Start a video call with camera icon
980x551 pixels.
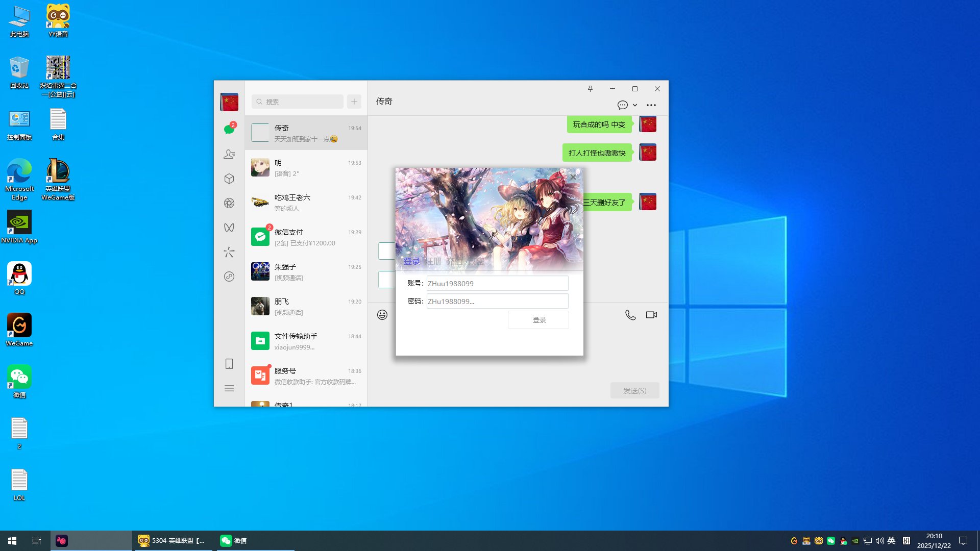tap(651, 315)
